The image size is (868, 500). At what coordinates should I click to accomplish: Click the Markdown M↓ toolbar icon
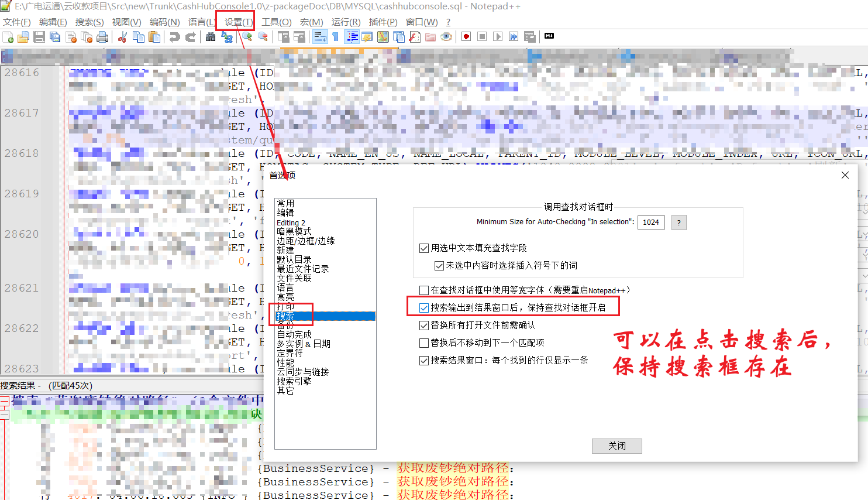pyautogui.click(x=549, y=36)
